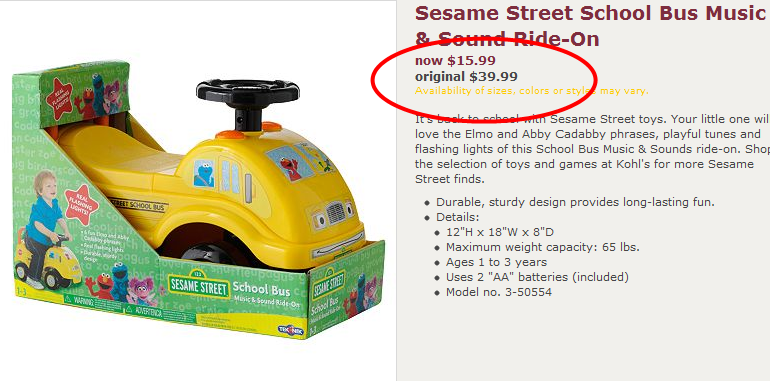Click the Tek Nek brand logo on the box
770x381 pixels.
291,330
